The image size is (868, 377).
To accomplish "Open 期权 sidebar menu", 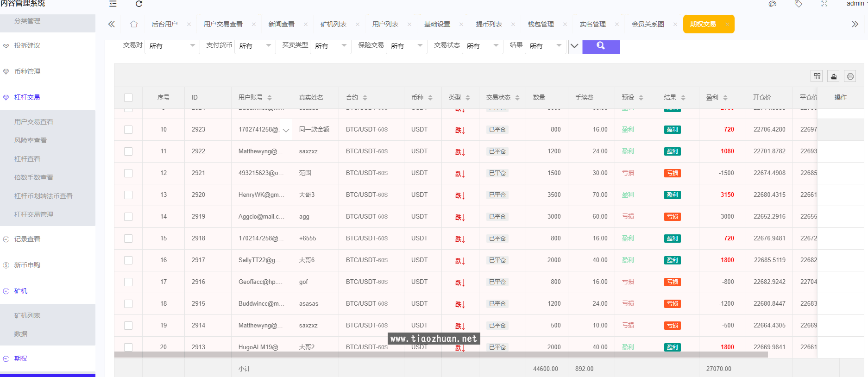I will (48, 358).
